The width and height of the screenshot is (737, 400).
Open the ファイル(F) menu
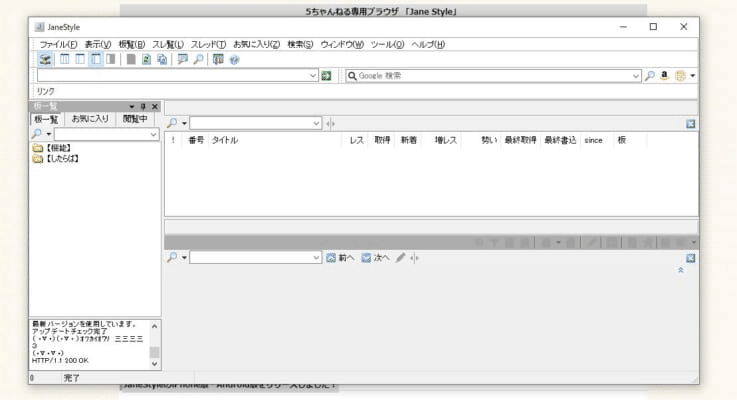pyautogui.click(x=58, y=44)
